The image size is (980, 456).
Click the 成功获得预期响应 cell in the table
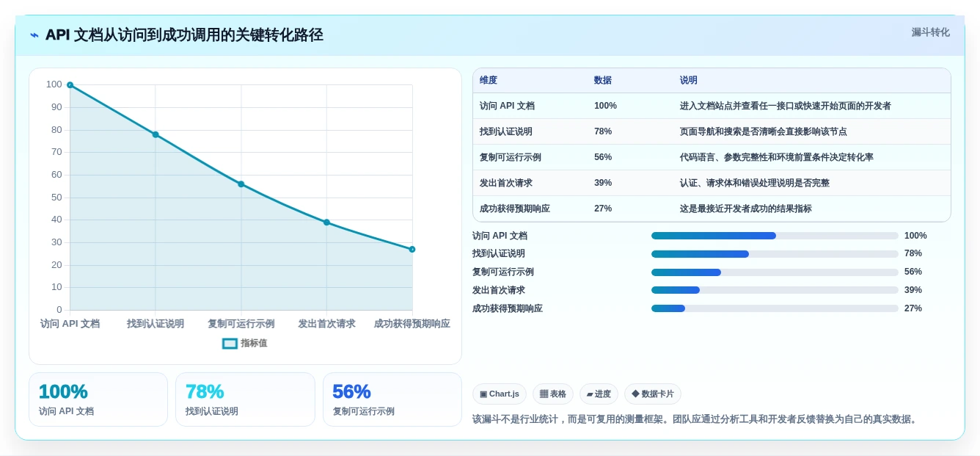click(x=515, y=209)
